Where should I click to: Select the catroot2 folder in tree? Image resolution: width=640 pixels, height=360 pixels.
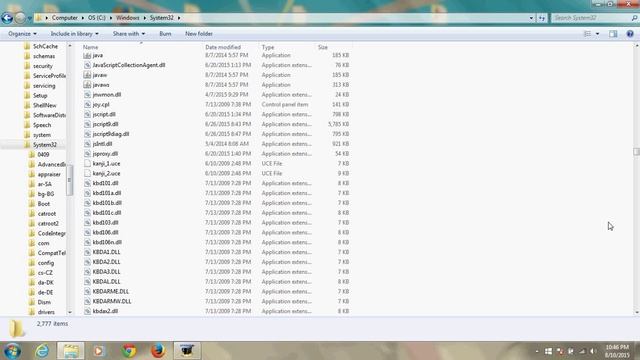tap(48, 224)
